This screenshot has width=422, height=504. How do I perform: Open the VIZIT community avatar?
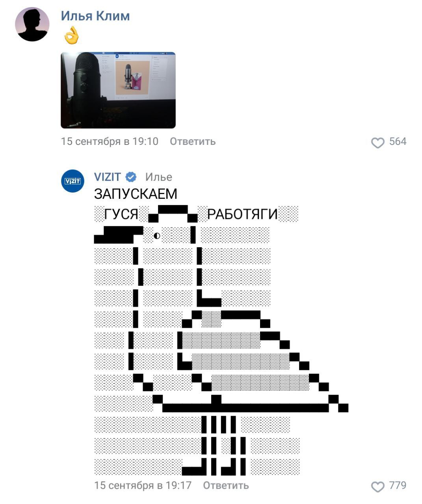click(73, 181)
